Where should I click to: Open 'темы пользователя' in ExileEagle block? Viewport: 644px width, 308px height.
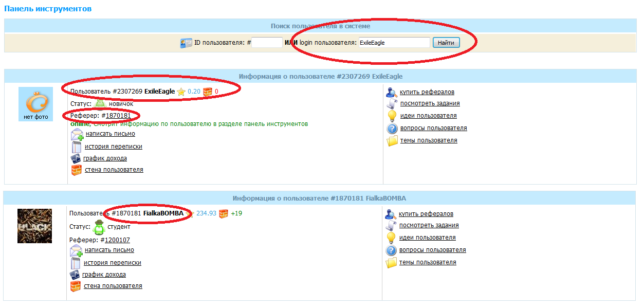pyautogui.click(x=429, y=140)
